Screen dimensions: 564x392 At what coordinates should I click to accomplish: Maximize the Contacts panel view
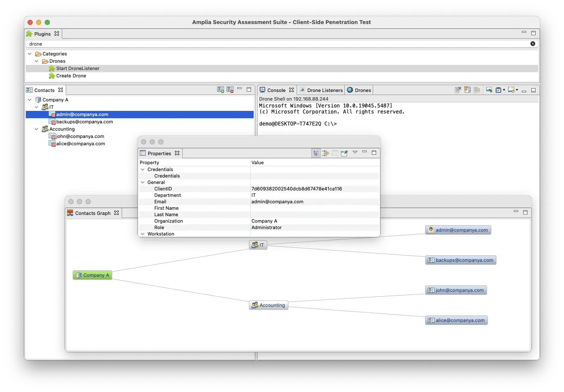(249, 90)
